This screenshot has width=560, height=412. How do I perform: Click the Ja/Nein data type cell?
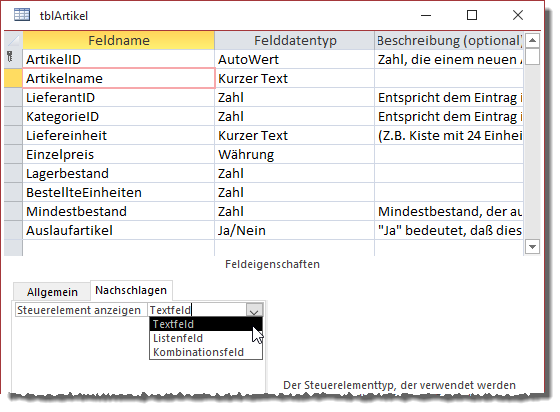point(295,230)
